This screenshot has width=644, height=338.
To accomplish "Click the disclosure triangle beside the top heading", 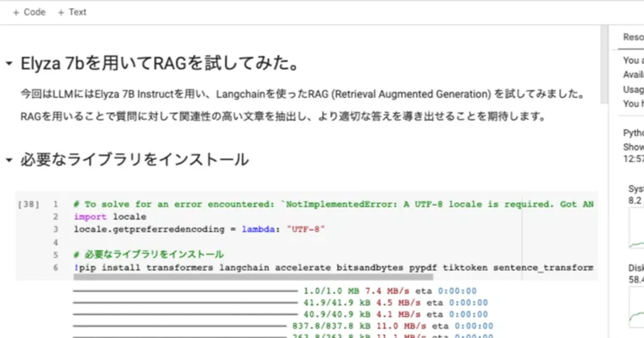I will tap(8, 62).
